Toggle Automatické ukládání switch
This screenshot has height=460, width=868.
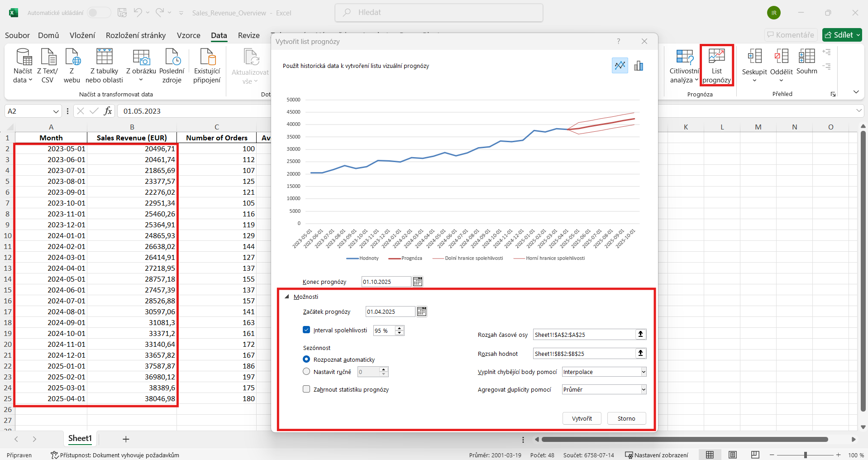pyautogui.click(x=99, y=13)
